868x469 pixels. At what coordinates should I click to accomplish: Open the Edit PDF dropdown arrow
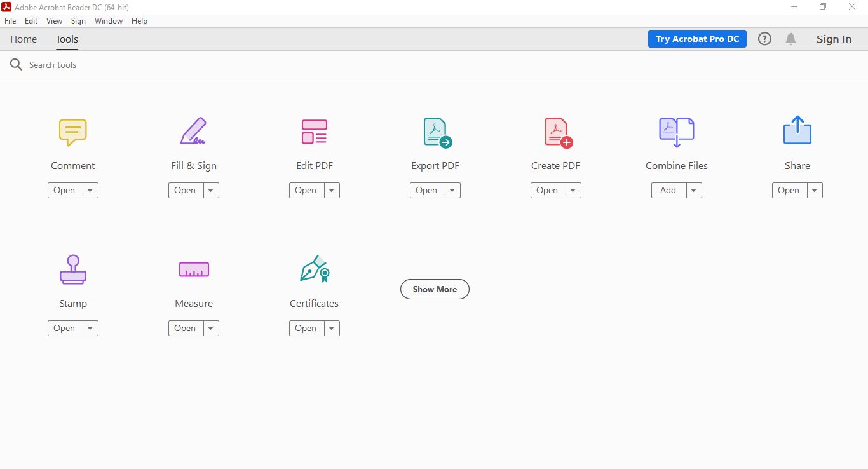332,190
